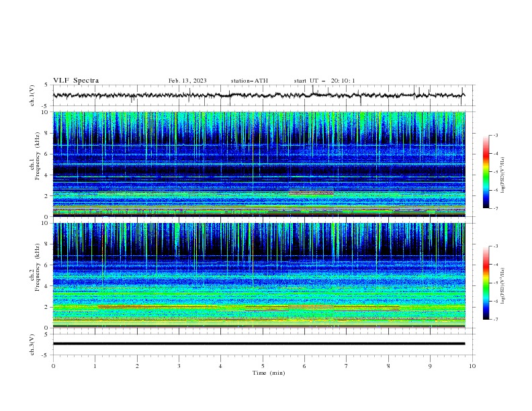
Task: Click the "6" frequency tick on ch.1 spectrogram
Action: (47, 154)
